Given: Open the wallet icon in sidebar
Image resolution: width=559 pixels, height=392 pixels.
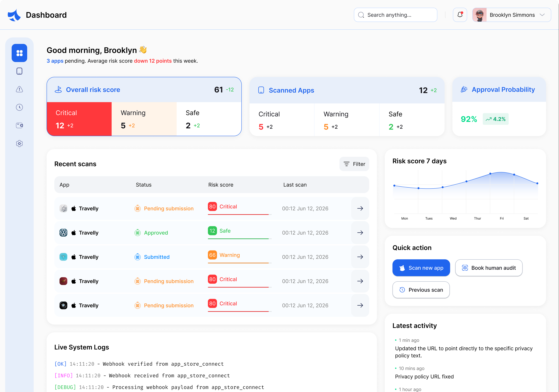Looking at the screenshot, I should pos(19,125).
